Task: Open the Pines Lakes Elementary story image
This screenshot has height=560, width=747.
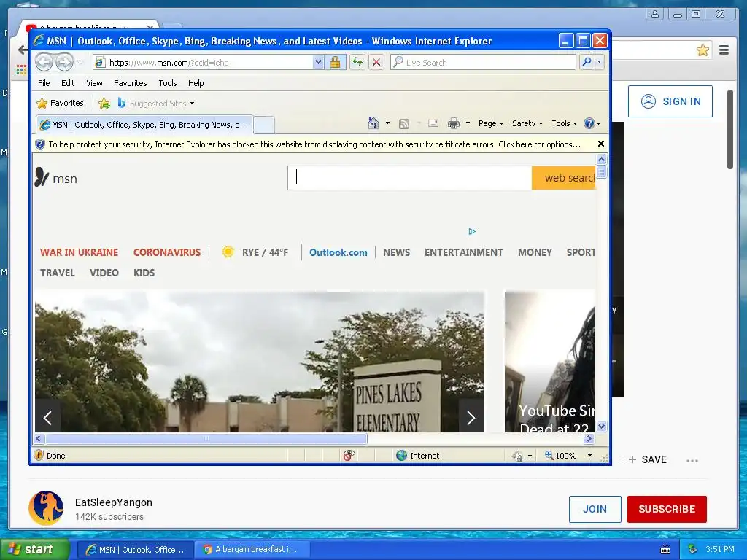Action: click(260, 362)
